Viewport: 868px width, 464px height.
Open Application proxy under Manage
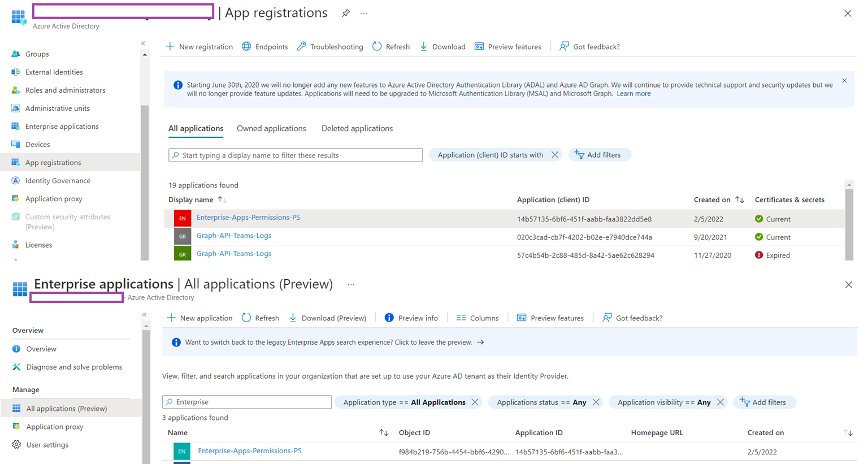(55, 427)
